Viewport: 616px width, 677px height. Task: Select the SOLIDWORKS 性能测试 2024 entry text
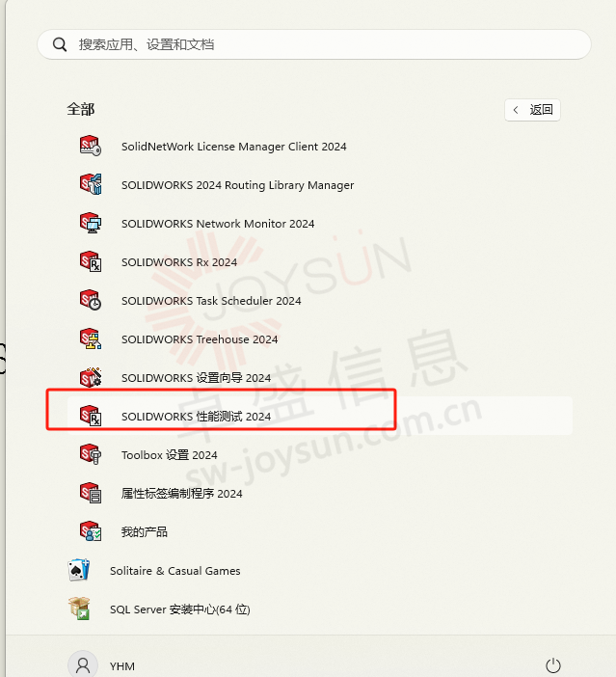[196, 417]
